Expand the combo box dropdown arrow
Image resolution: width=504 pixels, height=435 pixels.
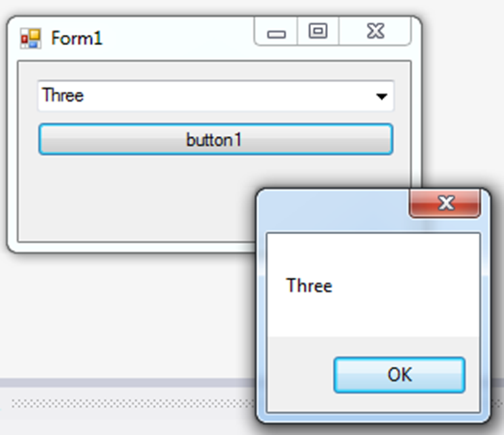coord(381,96)
